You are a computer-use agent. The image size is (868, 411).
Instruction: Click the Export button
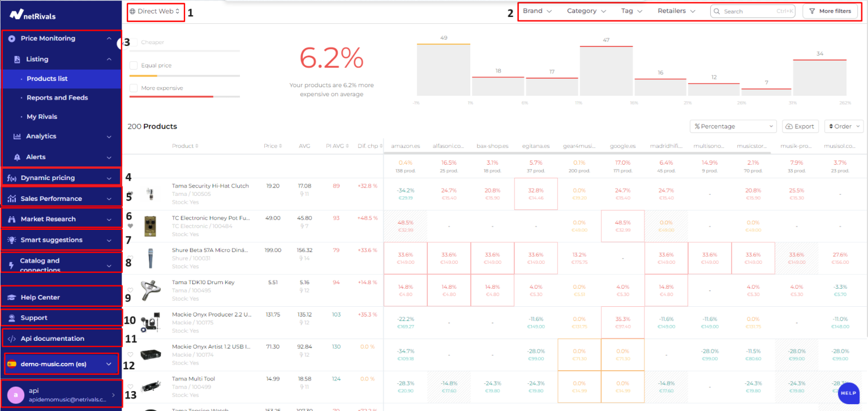tap(800, 126)
